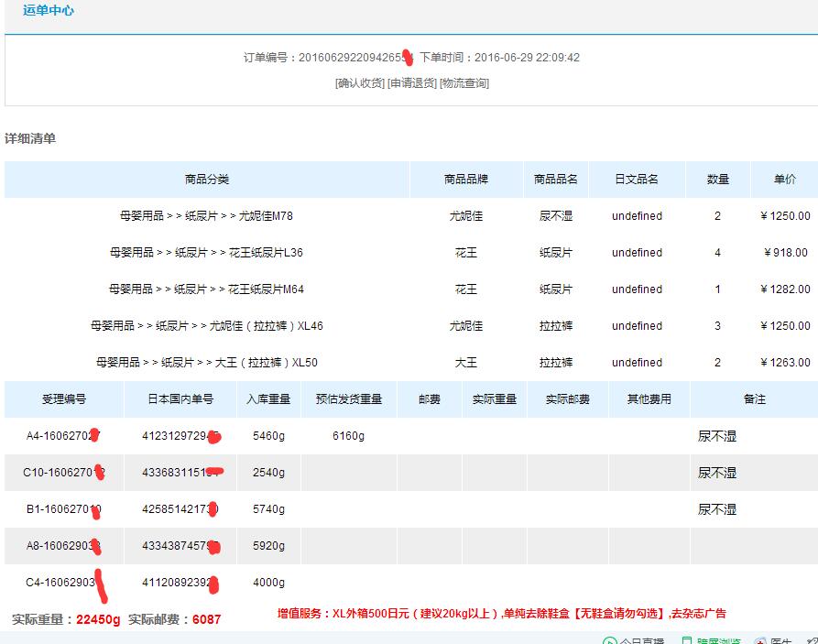The image size is (818, 644).
Task: Click the warehouse weight 4000g
Action: pyautogui.click(x=268, y=583)
